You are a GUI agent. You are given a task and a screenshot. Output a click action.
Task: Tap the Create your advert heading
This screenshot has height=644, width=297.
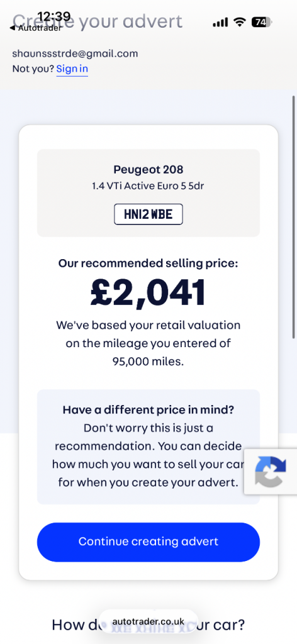tap(98, 21)
